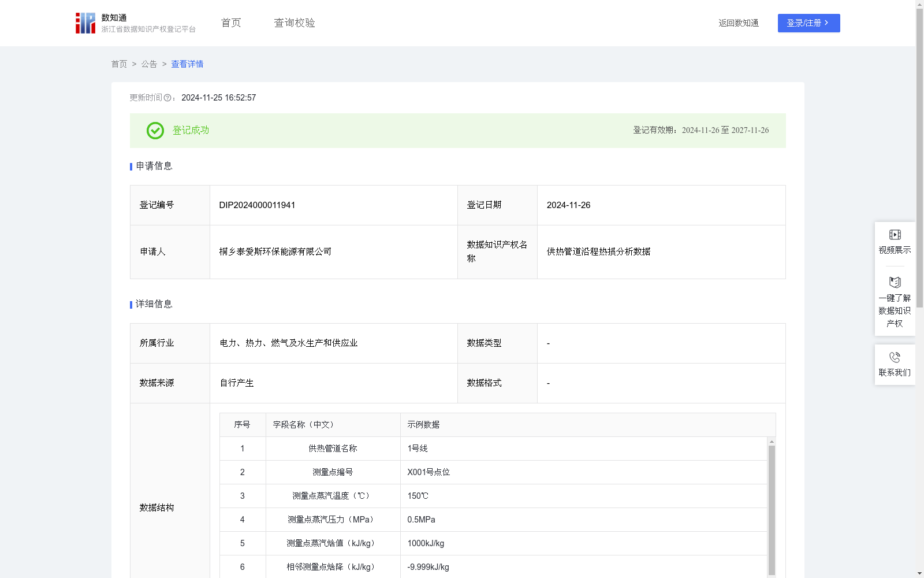Image resolution: width=924 pixels, height=578 pixels.
Task: Navigate to 首页 in breadcrumb
Action: click(x=119, y=64)
